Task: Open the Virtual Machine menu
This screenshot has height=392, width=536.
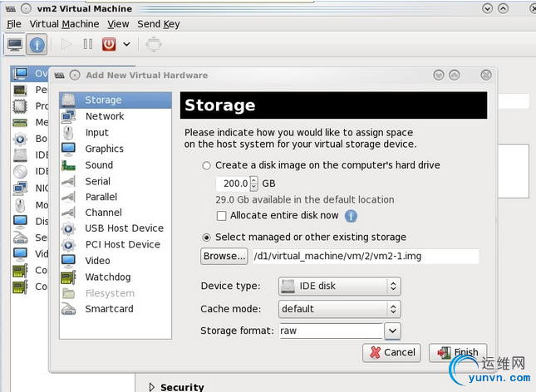Action: [x=64, y=24]
